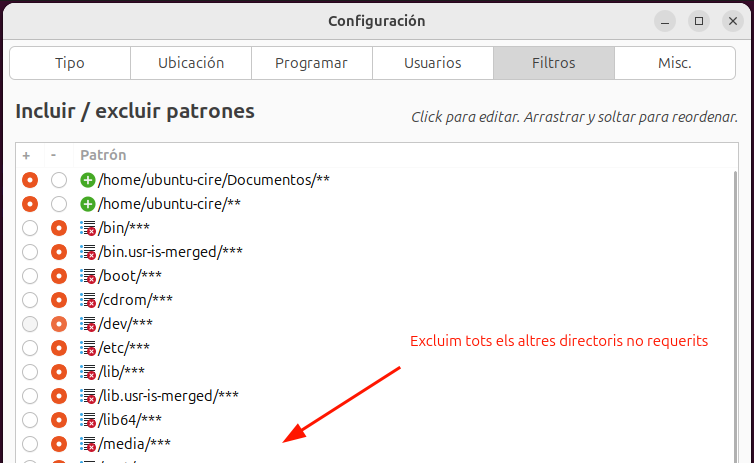Click the exclude icon beside /cdrom/***

pyautogui.click(x=88, y=300)
